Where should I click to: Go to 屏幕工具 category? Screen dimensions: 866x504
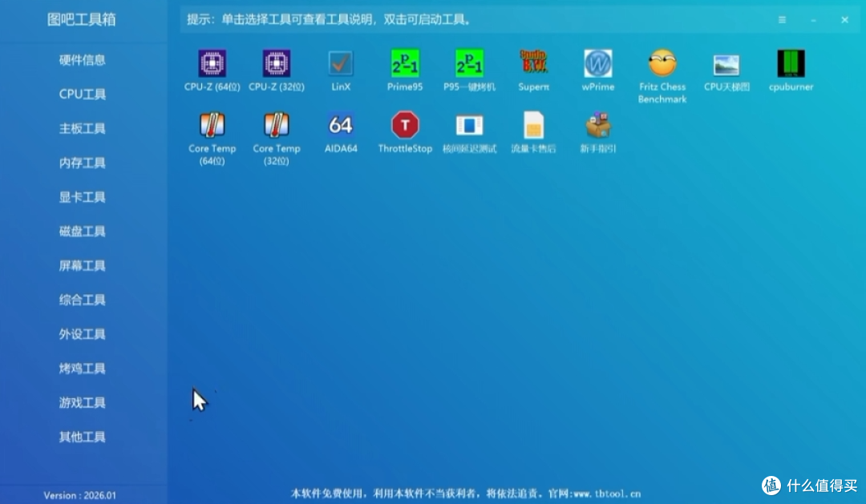(x=83, y=265)
